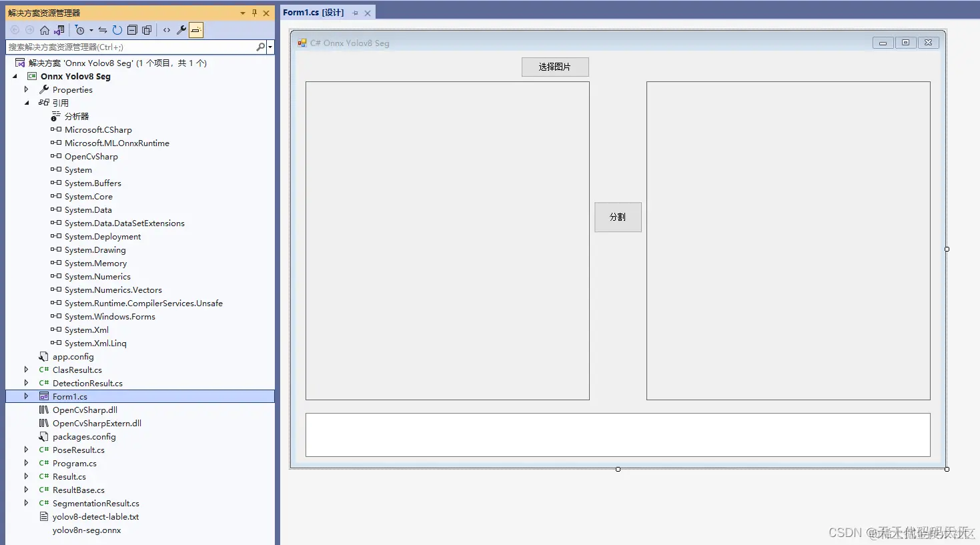Select the System.Xml.Linq reference
Viewport: 980px width, 545px height.
[x=95, y=343]
